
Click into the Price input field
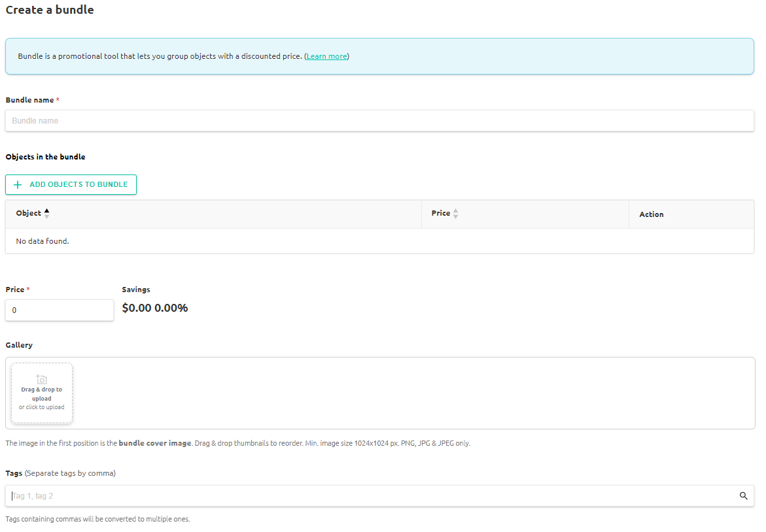[x=59, y=310]
